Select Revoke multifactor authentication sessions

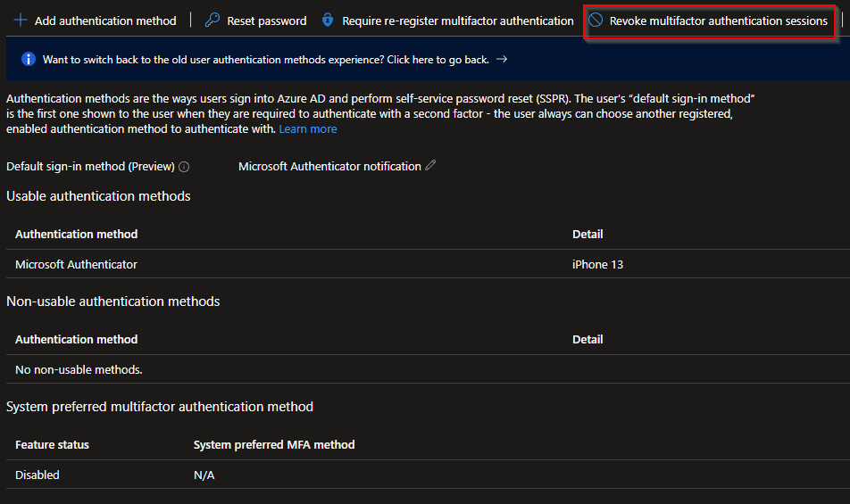pyautogui.click(x=708, y=21)
